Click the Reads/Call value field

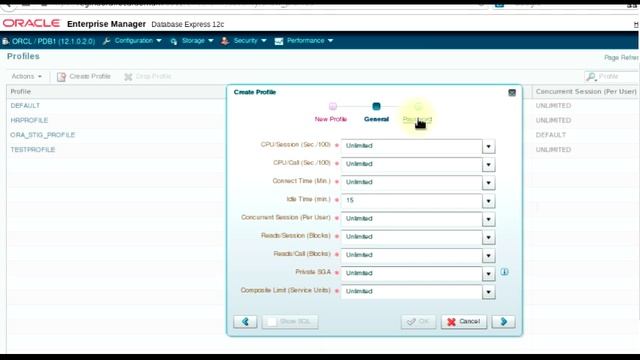point(411,255)
